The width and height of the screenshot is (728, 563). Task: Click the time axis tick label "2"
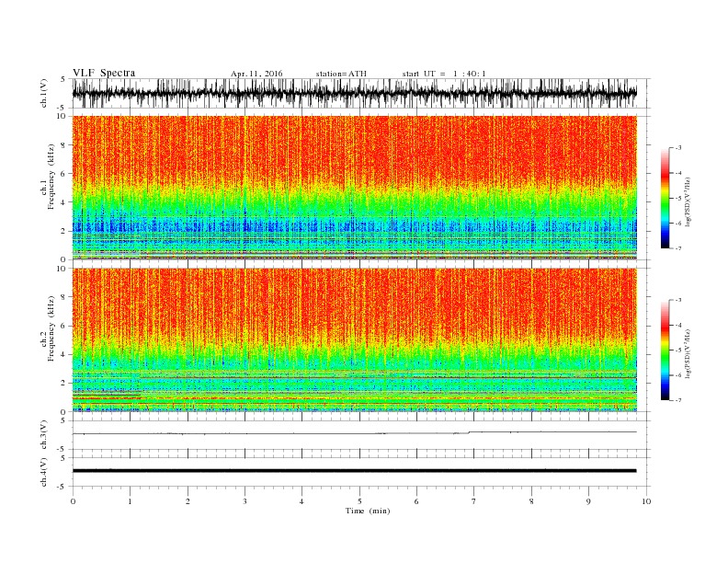point(188,501)
